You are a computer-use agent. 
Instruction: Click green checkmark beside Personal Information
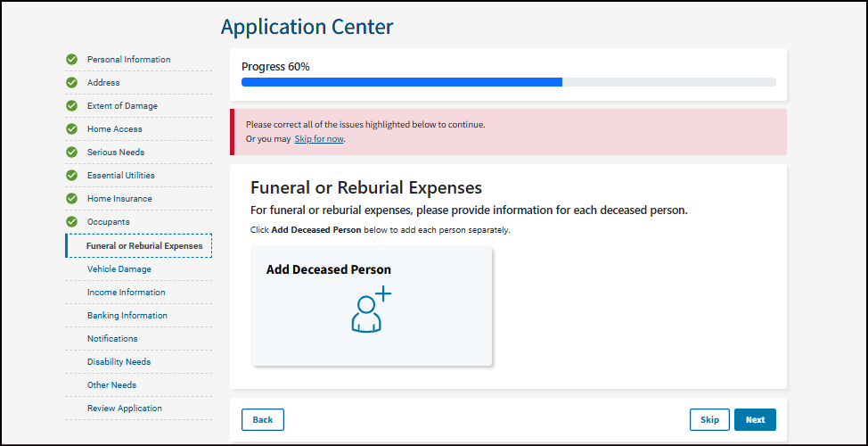point(72,60)
